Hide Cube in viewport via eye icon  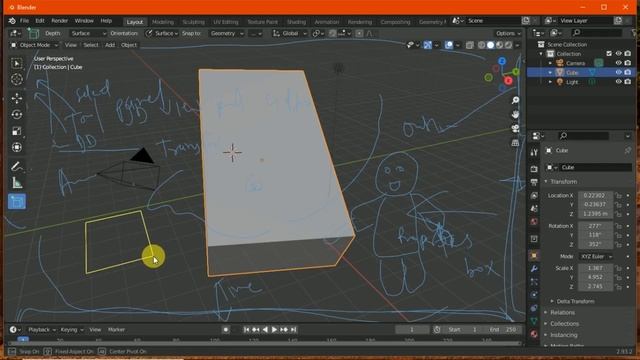[x=619, y=72]
